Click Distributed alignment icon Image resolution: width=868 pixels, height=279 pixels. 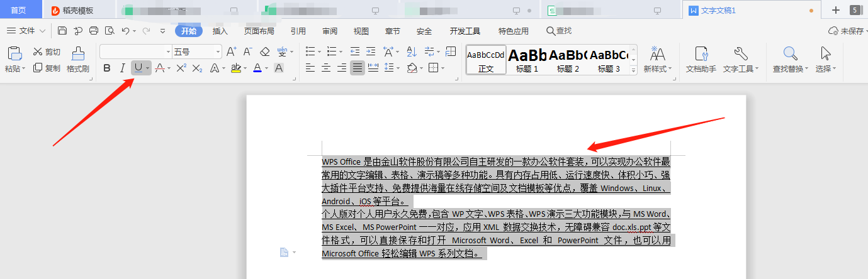click(373, 68)
